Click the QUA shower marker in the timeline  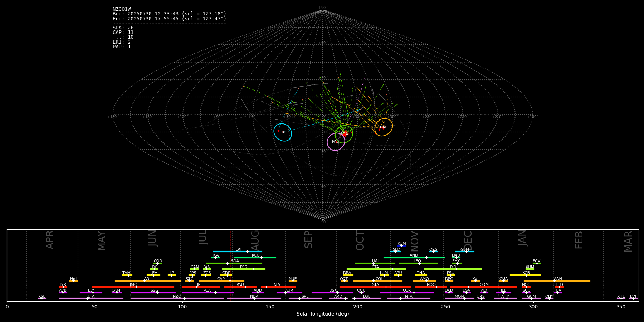click(503, 281)
